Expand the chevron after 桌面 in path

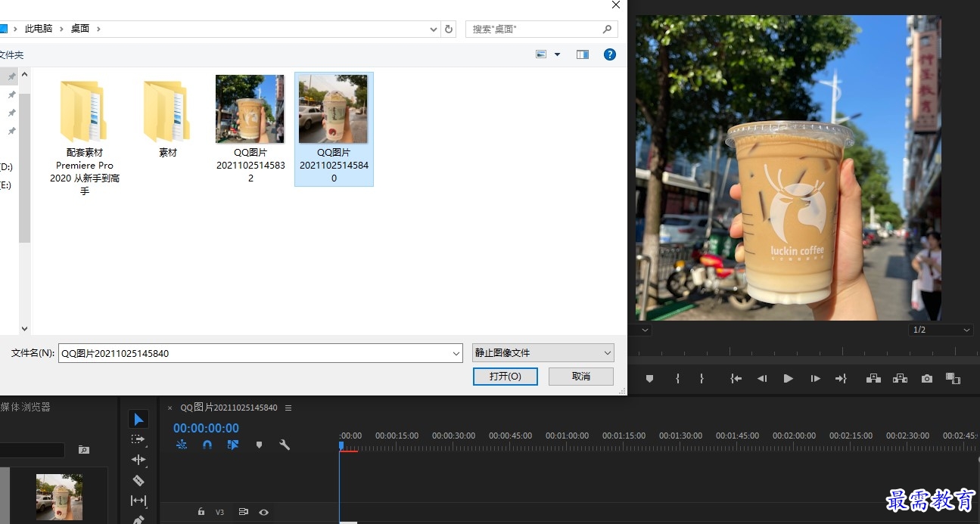pyautogui.click(x=98, y=29)
